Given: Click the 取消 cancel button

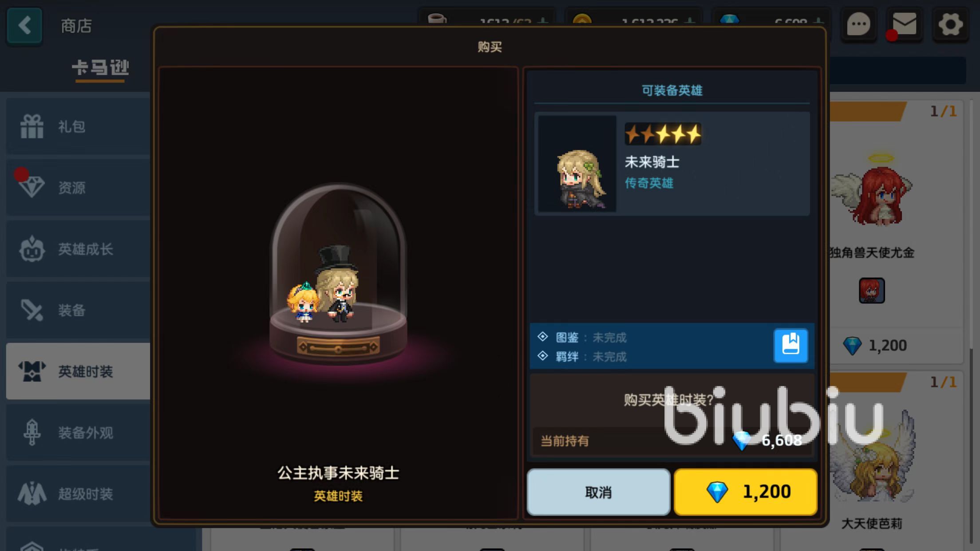Looking at the screenshot, I should click(x=598, y=492).
